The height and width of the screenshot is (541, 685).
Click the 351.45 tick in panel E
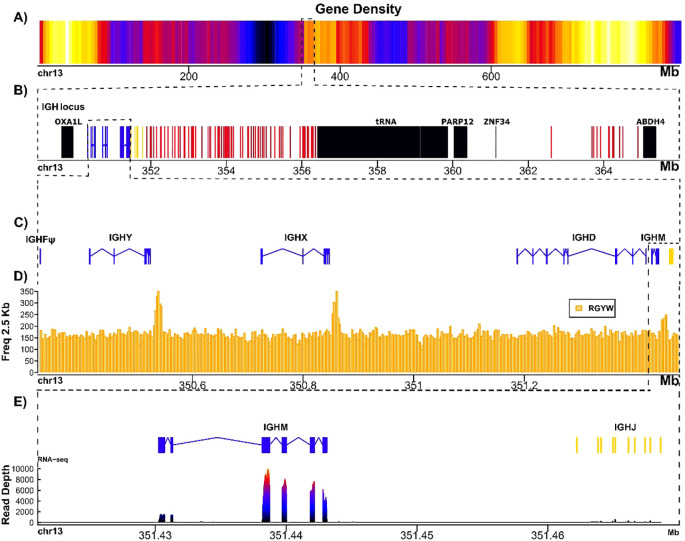tap(417, 535)
